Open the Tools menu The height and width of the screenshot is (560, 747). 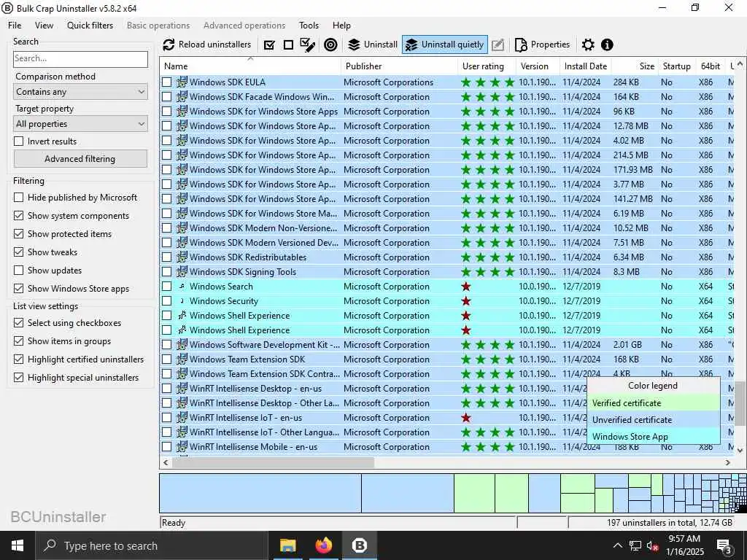(309, 26)
